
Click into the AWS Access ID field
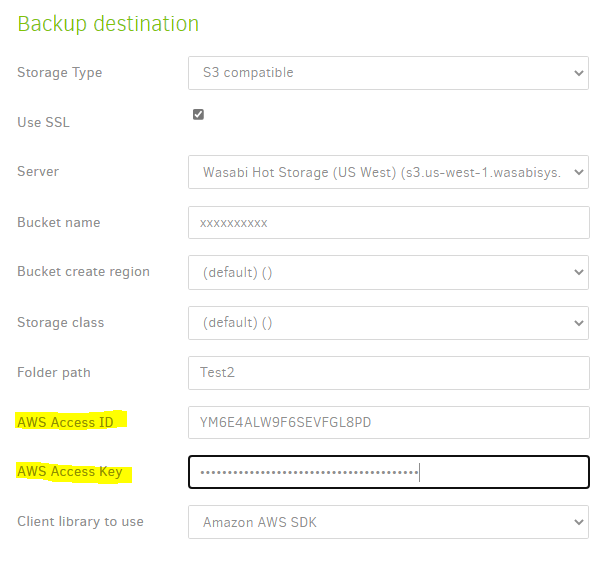click(388, 422)
